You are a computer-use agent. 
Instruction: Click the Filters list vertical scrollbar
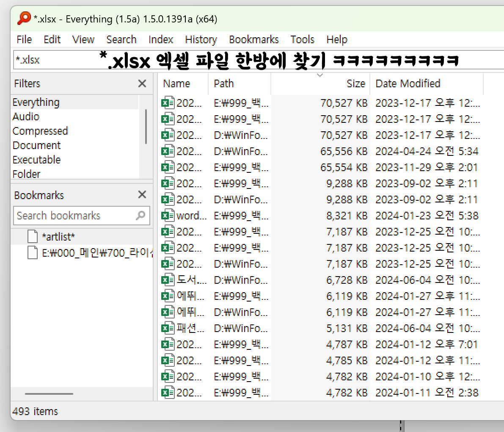[x=146, y=127]
